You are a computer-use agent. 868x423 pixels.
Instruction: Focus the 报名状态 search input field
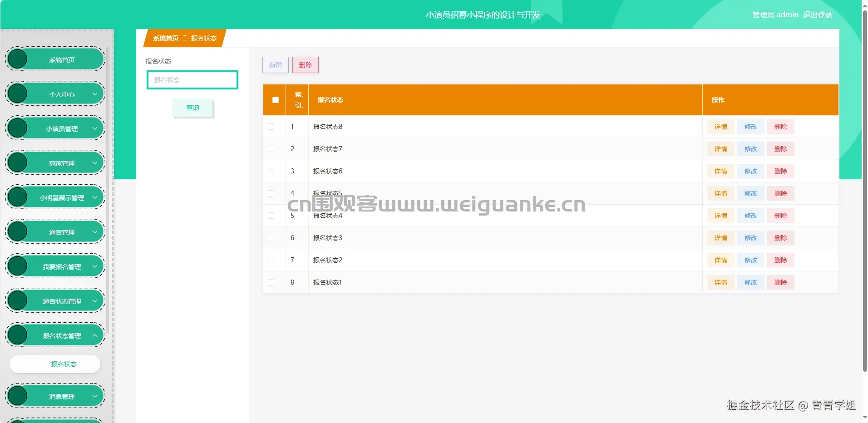pyautogui.click(x=192, y=80)
